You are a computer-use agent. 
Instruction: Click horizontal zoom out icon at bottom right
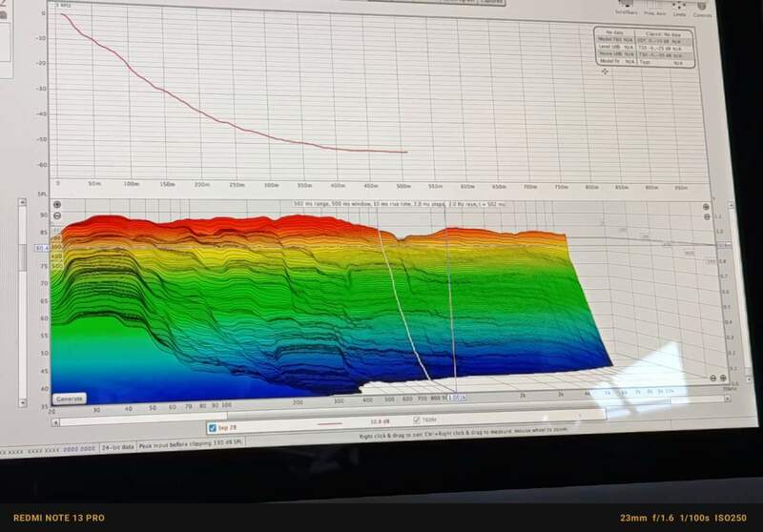tap(712, 378)
